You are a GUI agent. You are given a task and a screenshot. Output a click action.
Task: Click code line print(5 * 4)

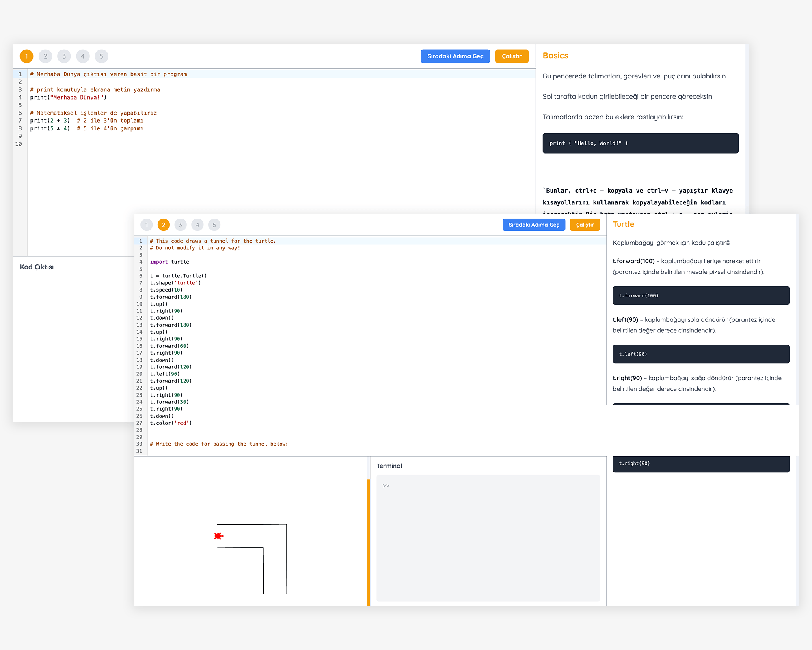[86, 128]
